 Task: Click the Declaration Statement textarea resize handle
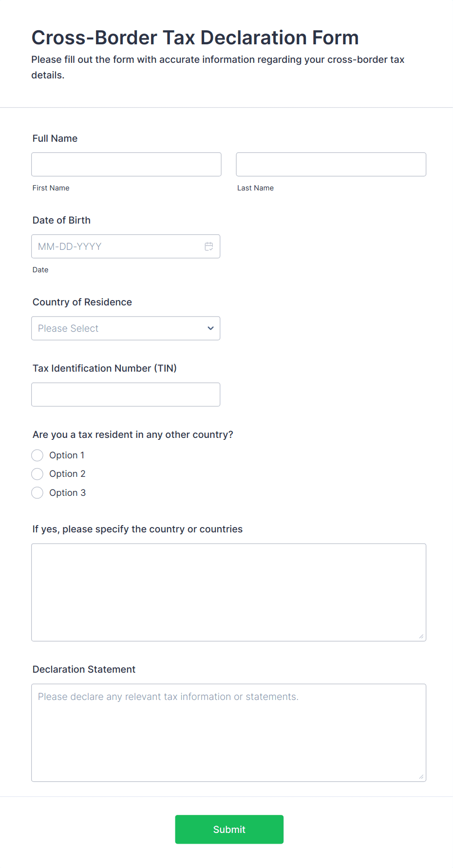point(421,776)
